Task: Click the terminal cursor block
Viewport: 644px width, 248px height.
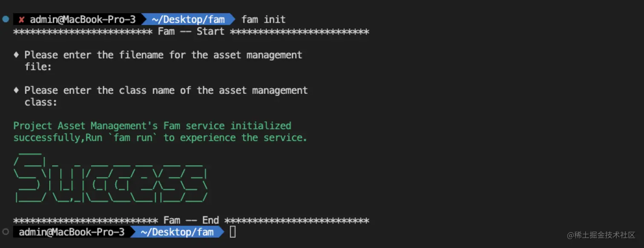Action: 233,232
